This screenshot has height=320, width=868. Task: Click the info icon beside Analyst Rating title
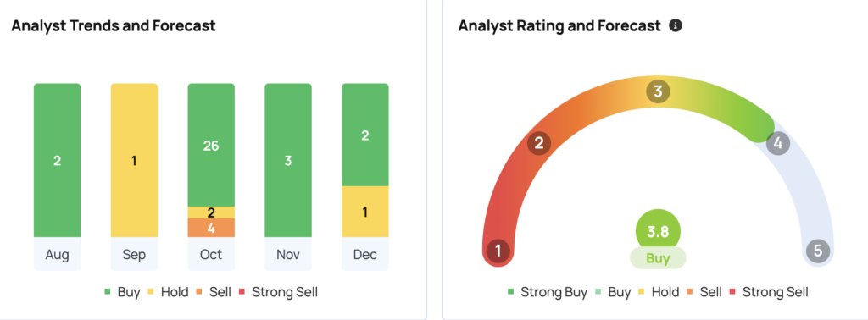tap(676, 25)
